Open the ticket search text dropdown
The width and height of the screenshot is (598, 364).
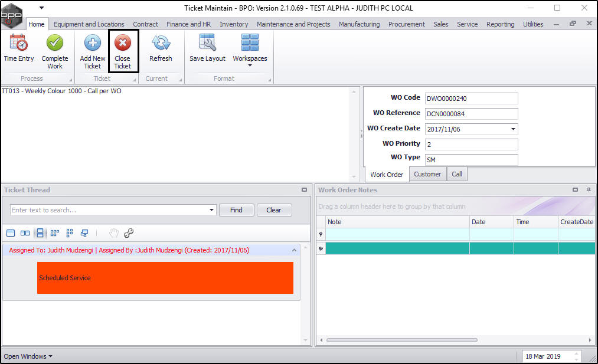click(211, 210)
